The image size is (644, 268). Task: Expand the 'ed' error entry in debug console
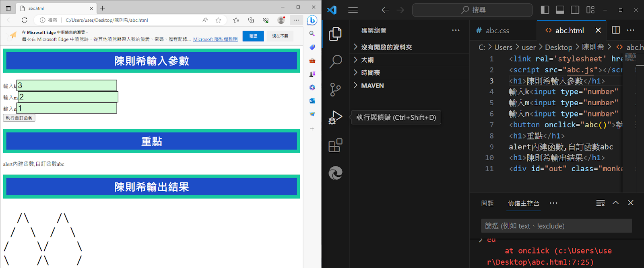click(x=481, y=240)
